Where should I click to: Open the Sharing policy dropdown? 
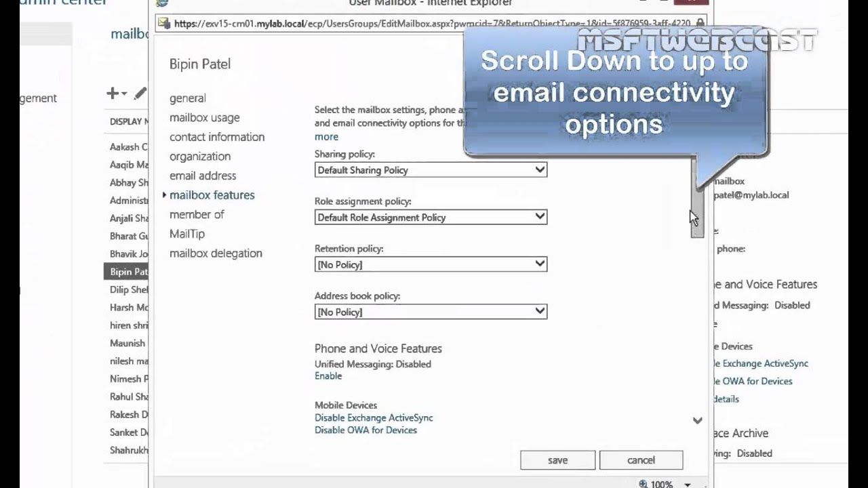pyautogui.click(x=431, y=170)
